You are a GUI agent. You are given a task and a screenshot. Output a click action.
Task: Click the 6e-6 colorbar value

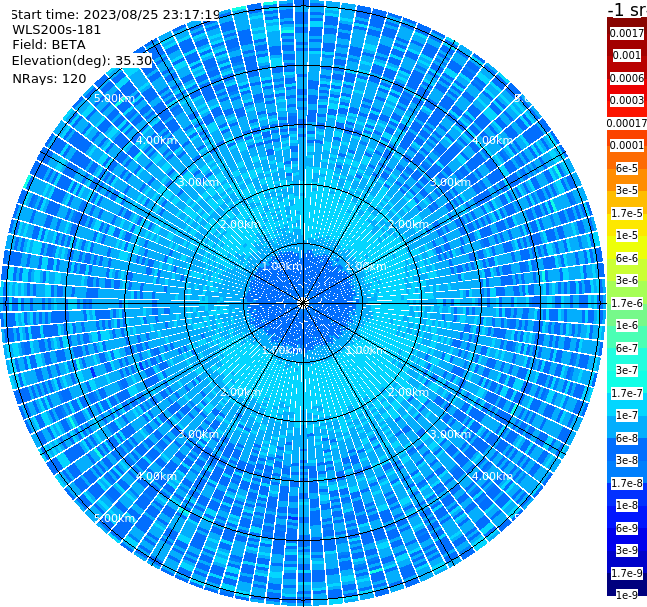tap(627, 258)
